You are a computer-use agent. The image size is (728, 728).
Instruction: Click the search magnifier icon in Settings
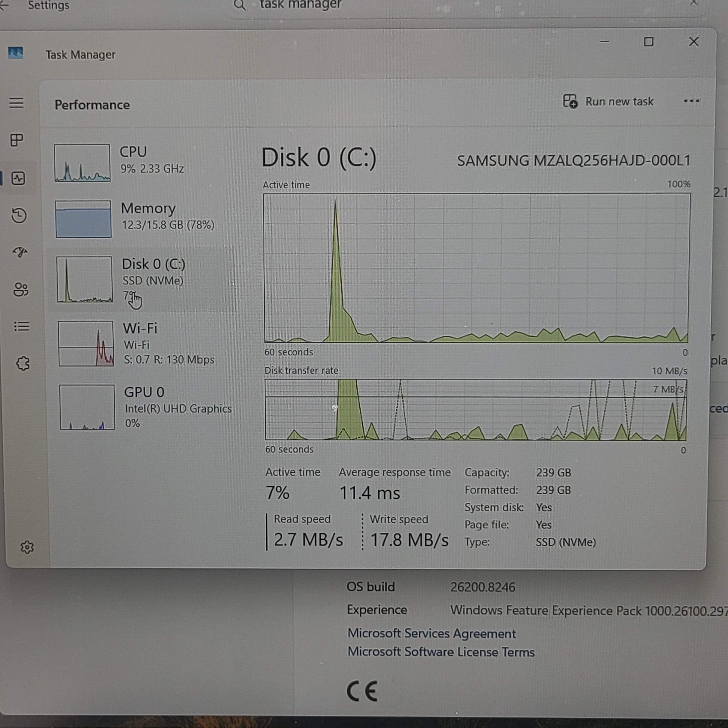[x=240, y=5]
